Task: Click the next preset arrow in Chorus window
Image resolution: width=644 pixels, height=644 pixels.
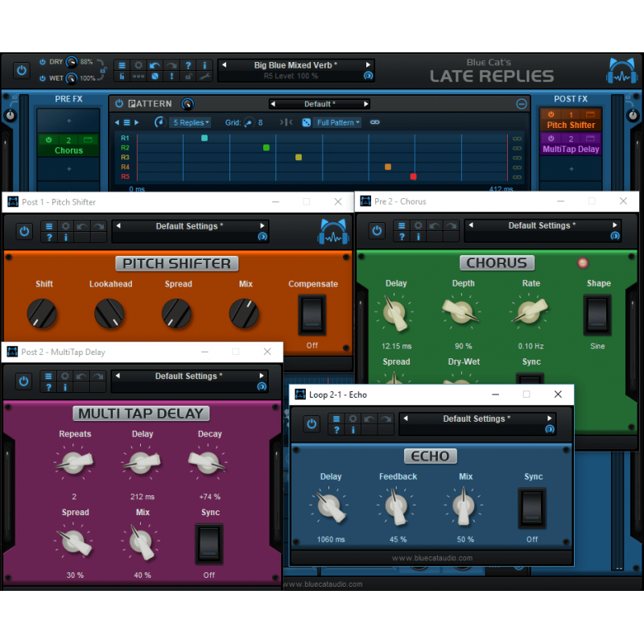Action: point(614,225)
